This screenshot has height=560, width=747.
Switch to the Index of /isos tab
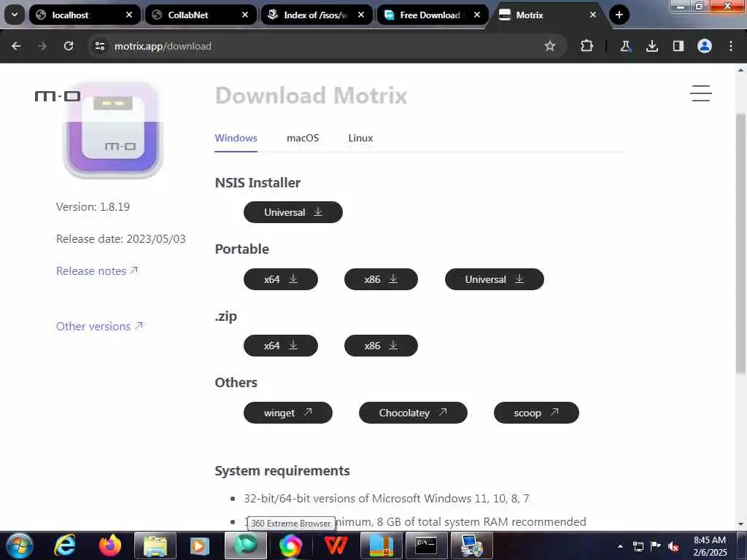click(x=317, y=15)
